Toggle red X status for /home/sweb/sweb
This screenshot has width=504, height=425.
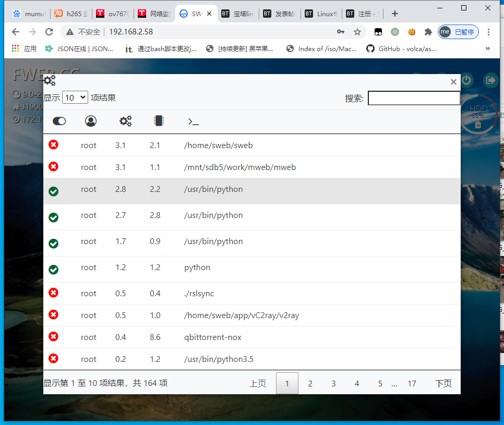(x=53, y=144)
